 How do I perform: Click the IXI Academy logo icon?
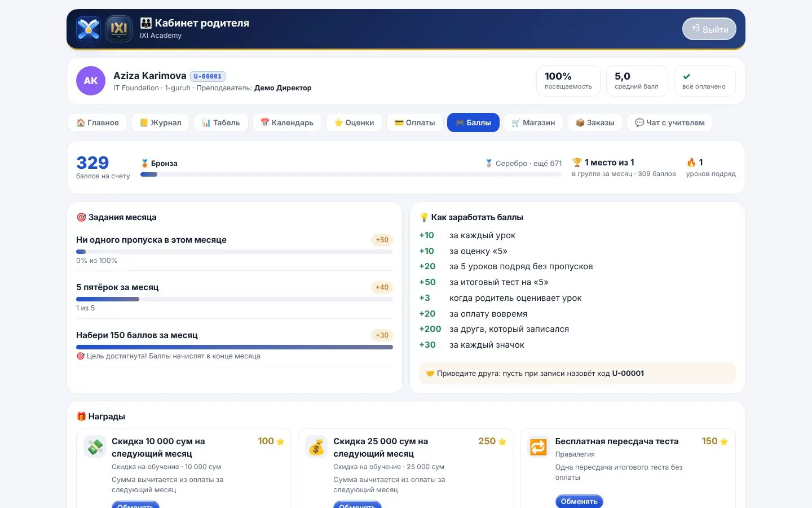click(119, 29)
